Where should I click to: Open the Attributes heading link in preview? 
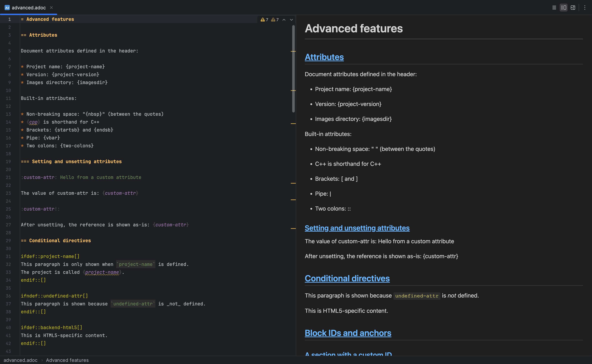[324, 57]
